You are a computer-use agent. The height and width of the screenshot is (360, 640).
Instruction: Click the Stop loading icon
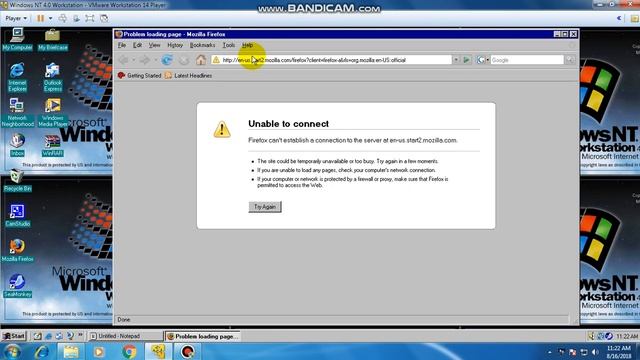[x=184, y=60]
